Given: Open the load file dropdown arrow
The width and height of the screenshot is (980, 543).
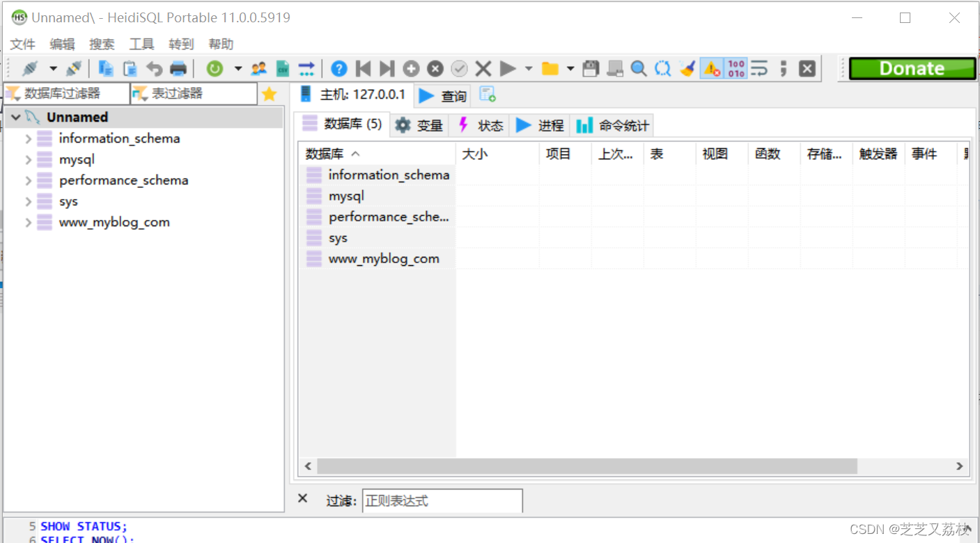Looking at the screenshot, I should pyautogui.click(x=570, y=69).
